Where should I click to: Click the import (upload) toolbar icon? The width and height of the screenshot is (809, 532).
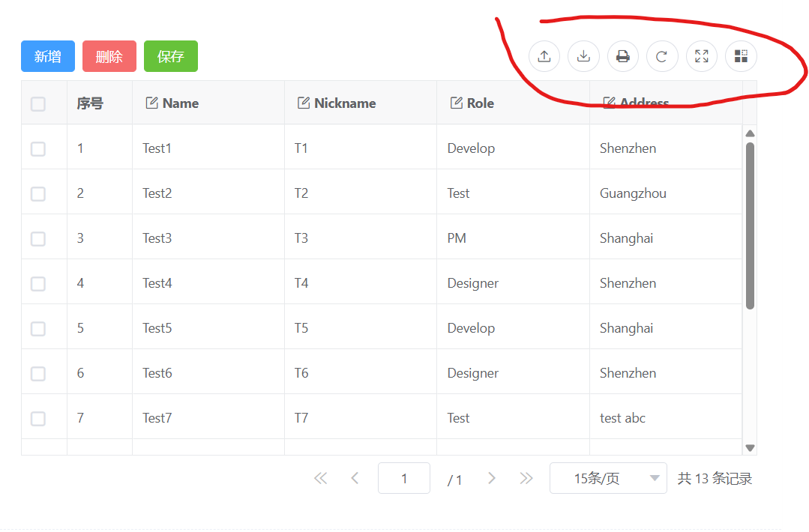544,56
